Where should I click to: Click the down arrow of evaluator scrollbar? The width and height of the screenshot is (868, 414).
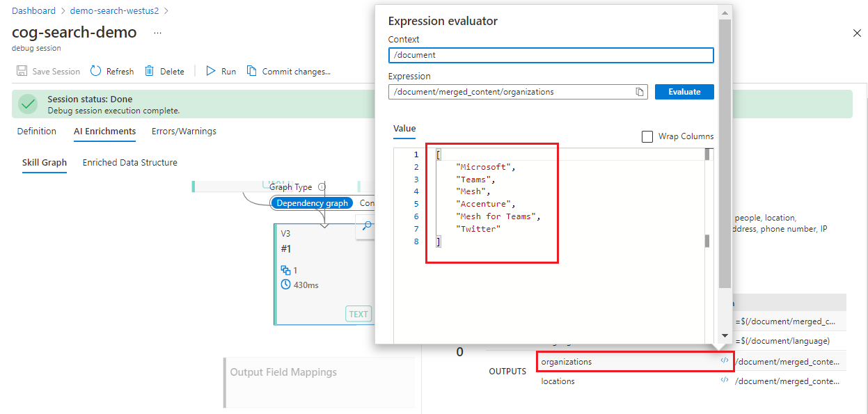click(x=725, y=336)
